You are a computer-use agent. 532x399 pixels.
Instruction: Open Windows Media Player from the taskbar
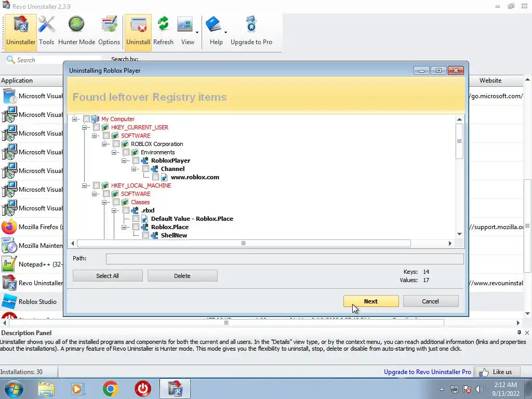click(78, 389)
